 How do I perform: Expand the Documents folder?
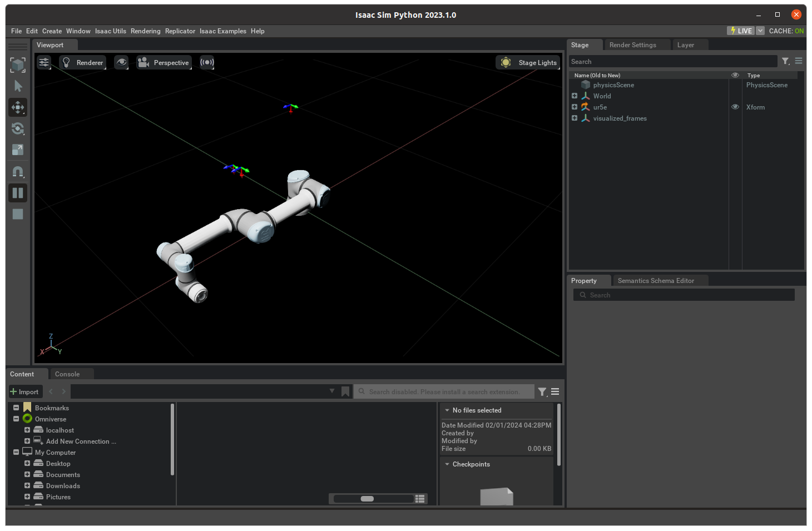[x=27, y=474]
